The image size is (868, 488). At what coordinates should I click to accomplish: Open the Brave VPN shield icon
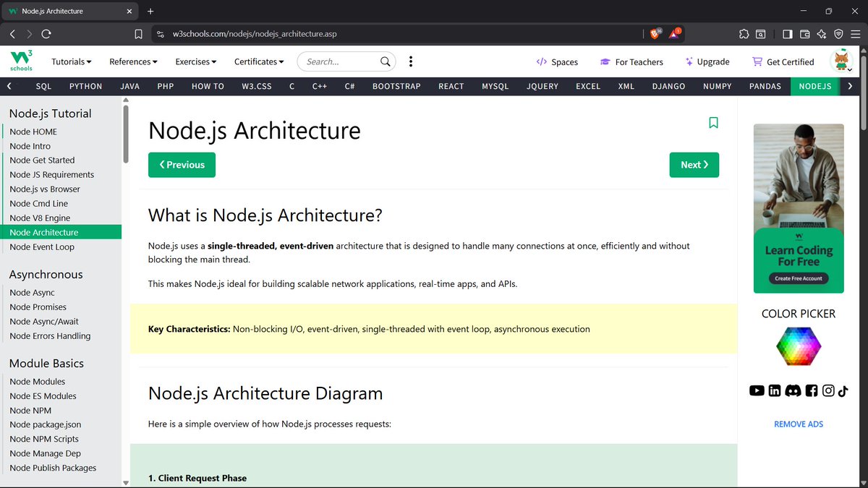pyautogui.click(x=838, y=34)
